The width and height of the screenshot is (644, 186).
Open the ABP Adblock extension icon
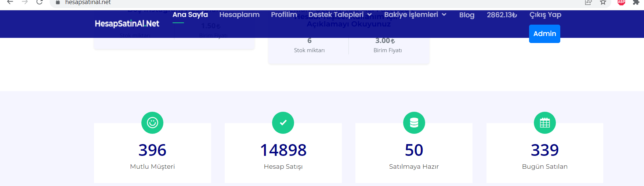click(x=621, y=2)
